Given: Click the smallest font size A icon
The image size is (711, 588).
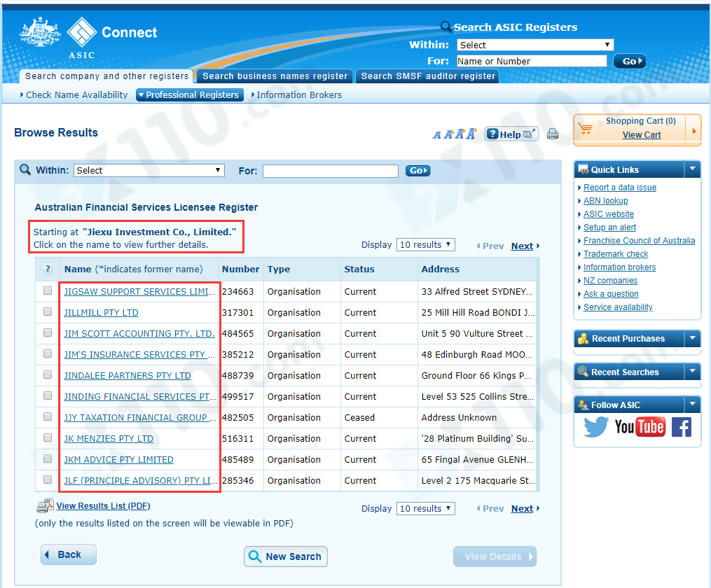Looking at the screenshot, I should click(436, 135).
